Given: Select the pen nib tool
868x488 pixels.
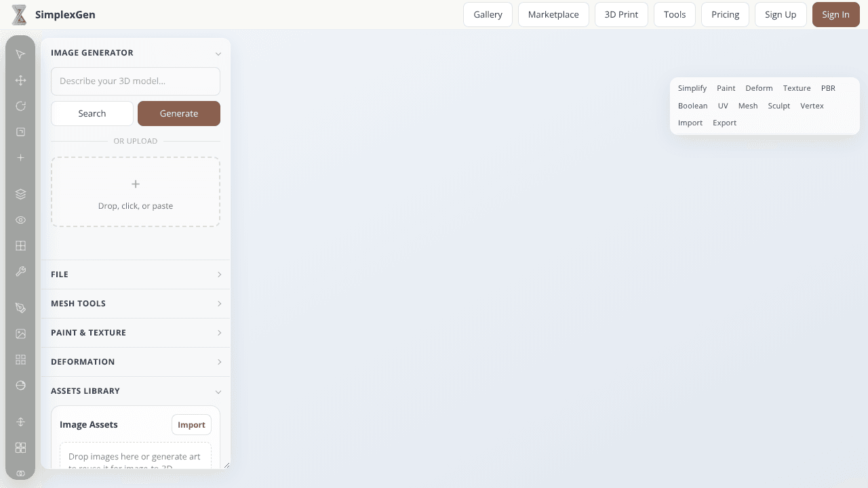Looking at the screenshot, I should [x=20, y=308].
